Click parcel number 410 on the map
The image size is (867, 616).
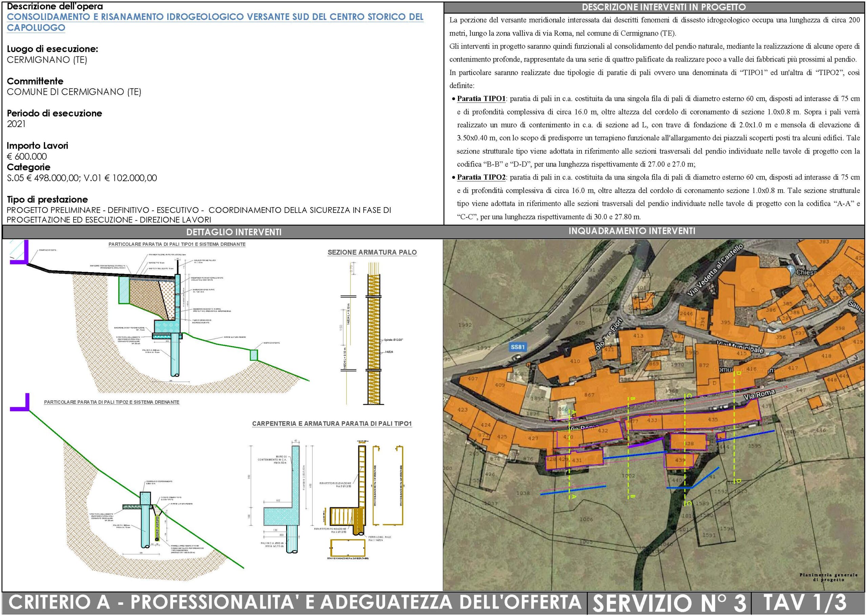coord(575,361)
